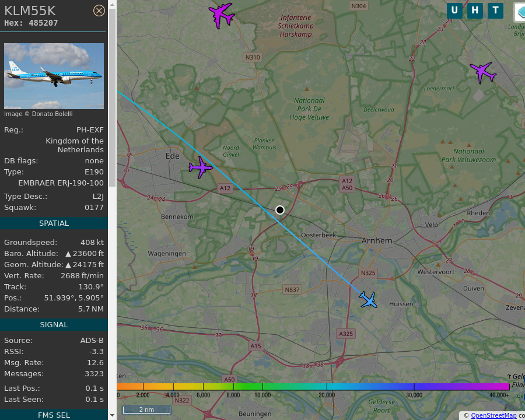Click the black receiver location dot

tap(280, 210)
